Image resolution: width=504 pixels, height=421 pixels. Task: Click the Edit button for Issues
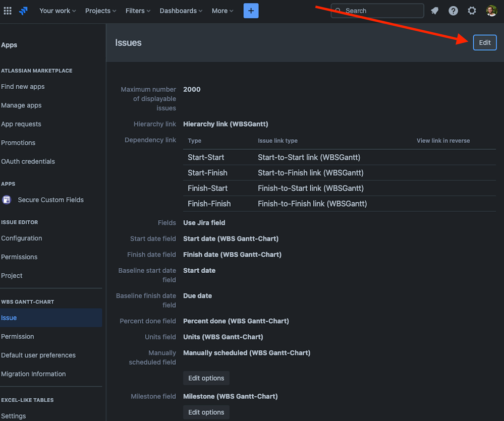(x=485, y=42)
